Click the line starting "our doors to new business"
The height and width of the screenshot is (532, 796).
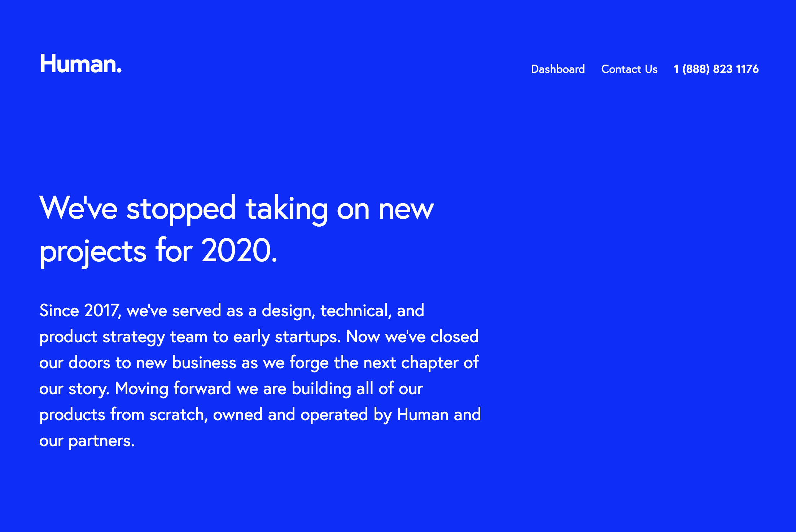tap(259, 363)
